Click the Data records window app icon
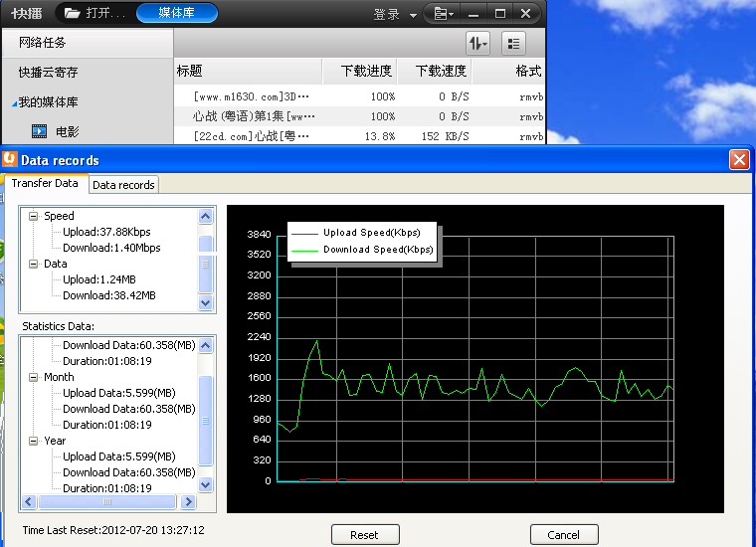The image size is (756, 547). coord(10,159)
